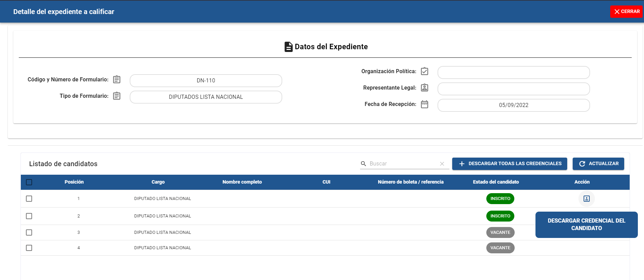Click the calendar icon for Fecha de Recepción

[x=425, y=104]
